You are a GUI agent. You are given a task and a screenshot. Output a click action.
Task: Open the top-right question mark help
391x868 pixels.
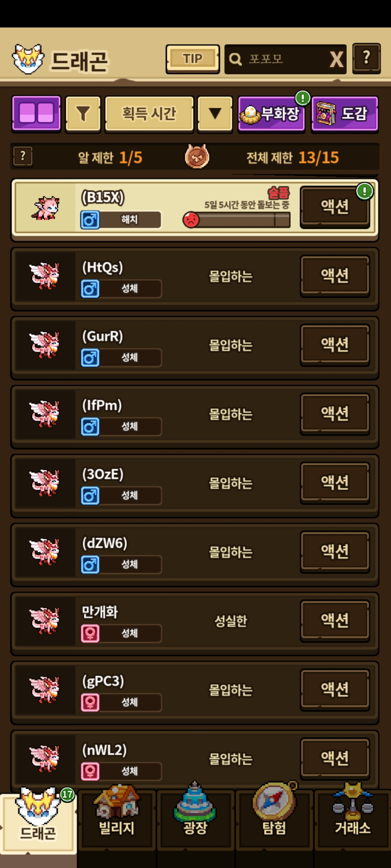click(x=366, y=58)
